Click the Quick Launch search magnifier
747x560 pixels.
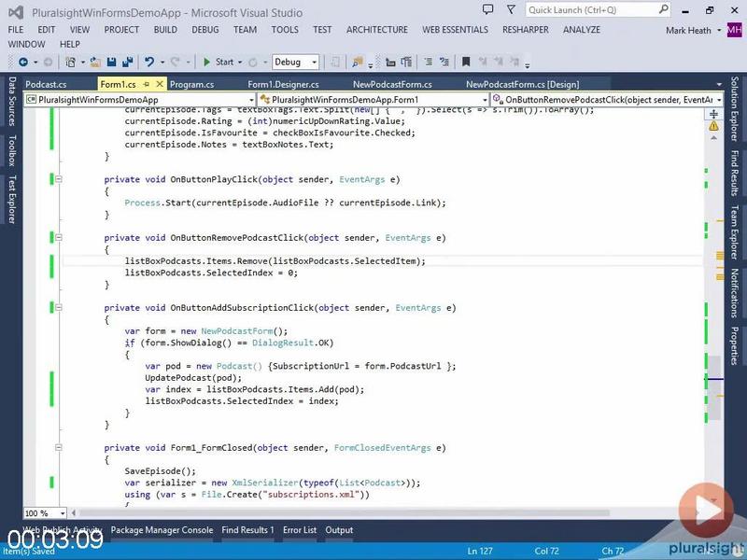663,9
